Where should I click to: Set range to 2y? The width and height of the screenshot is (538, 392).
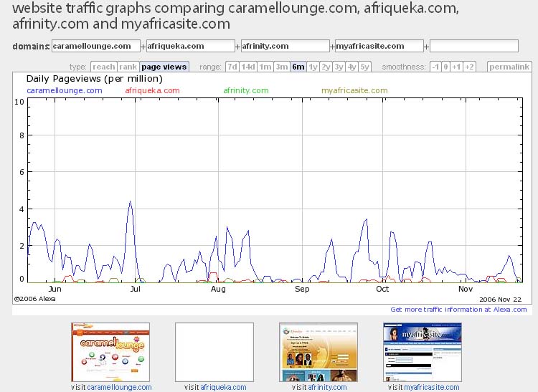click(326, 67)
